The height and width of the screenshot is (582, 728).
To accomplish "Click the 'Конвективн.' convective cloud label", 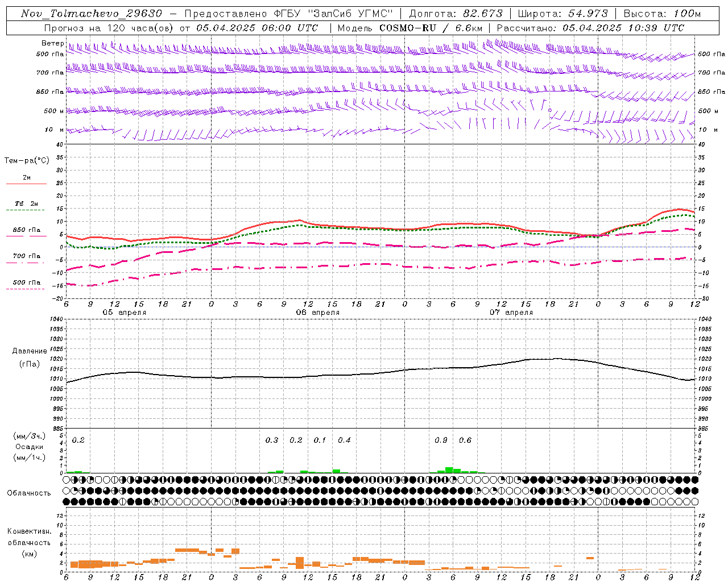I will 29,531.
